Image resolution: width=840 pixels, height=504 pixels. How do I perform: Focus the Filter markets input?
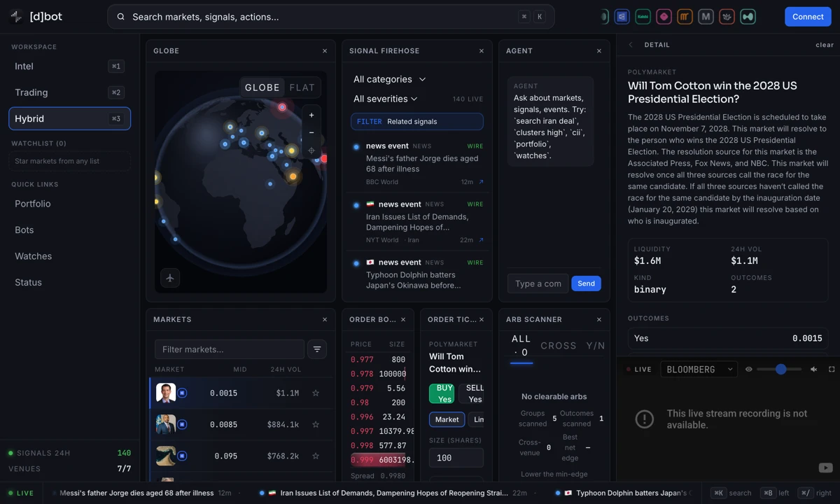pyautogui.click(x=230, y=349)
